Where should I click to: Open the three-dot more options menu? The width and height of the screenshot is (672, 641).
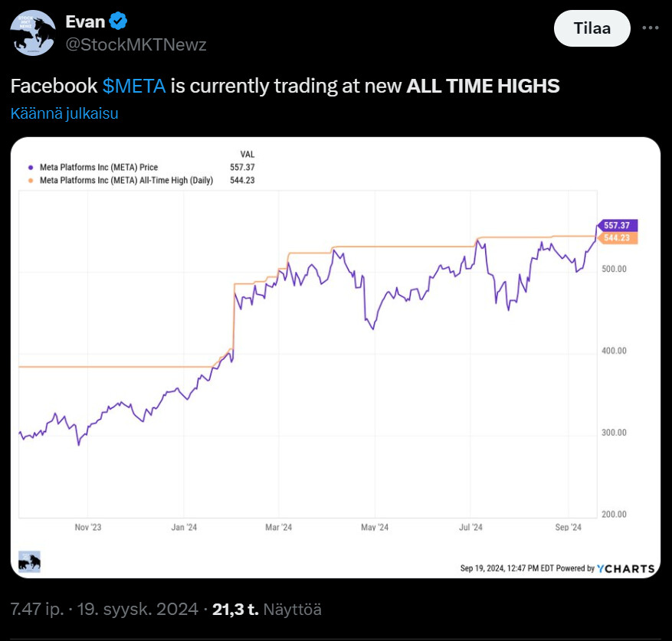[650, 28]
